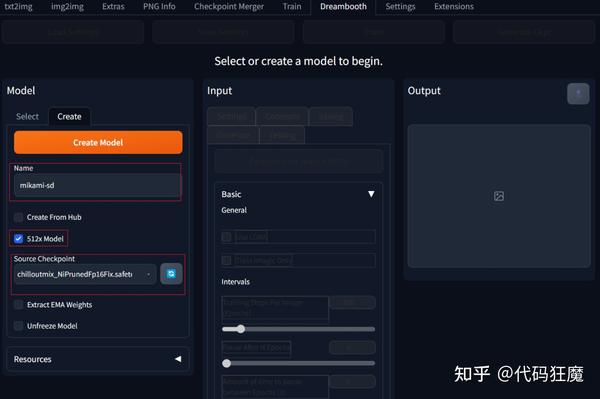This screenshot has width=600, height=399.
Task: Enable the Create From Hub checkbox
Action: [x=18, y=217]
